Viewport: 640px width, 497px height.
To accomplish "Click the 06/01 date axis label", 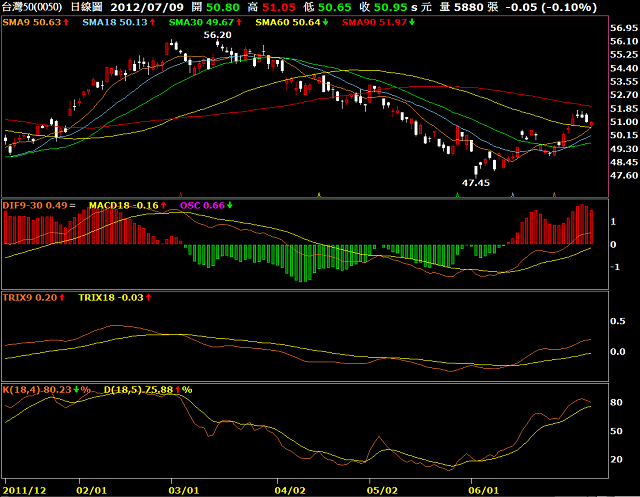I will tap(483, 490).
